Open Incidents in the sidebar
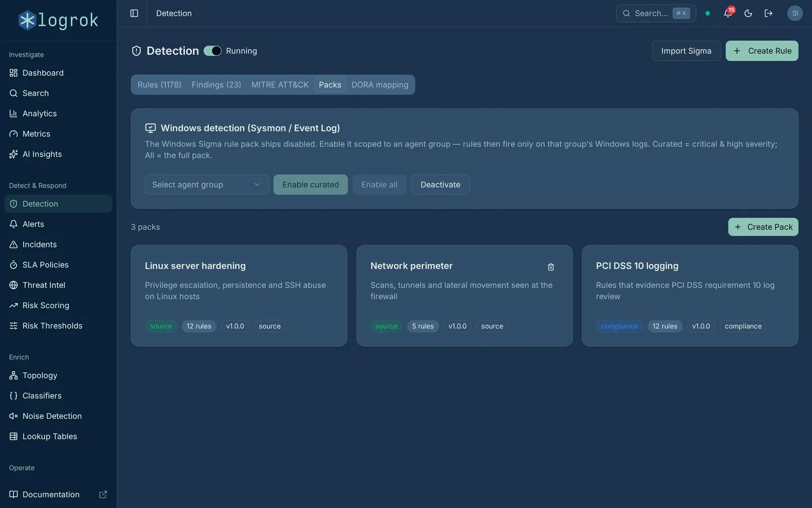This screenshot has height=508, width=812. pyautogui.click(x=58, y=244)
